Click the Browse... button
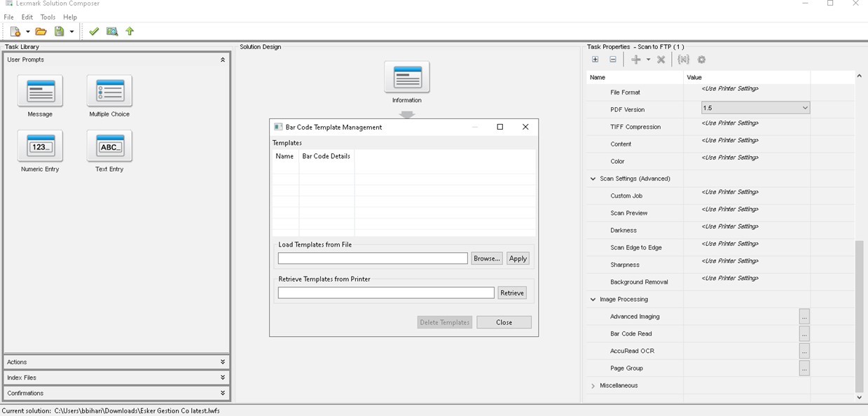The width and height of the screenshot is (868, 416). 487,258
